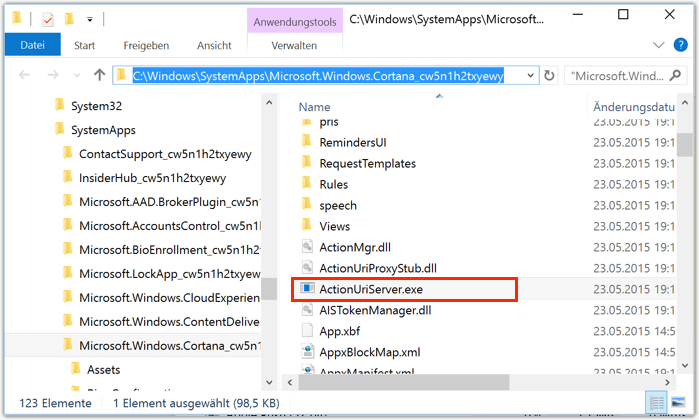Switch to Details view layout

(656, 403)
